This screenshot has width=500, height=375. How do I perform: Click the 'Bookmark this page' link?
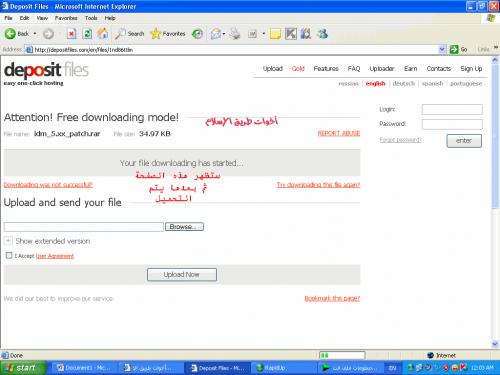[x=332, y=298]
